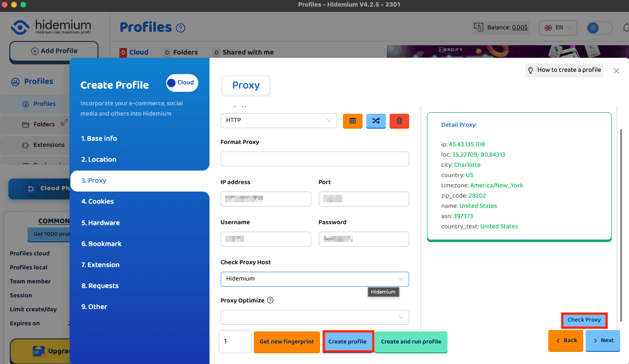The width and height of the screenshot is (629, 364).
Task: Toggle the Cloud switch in Create Profile
Action: click(182, 82)
